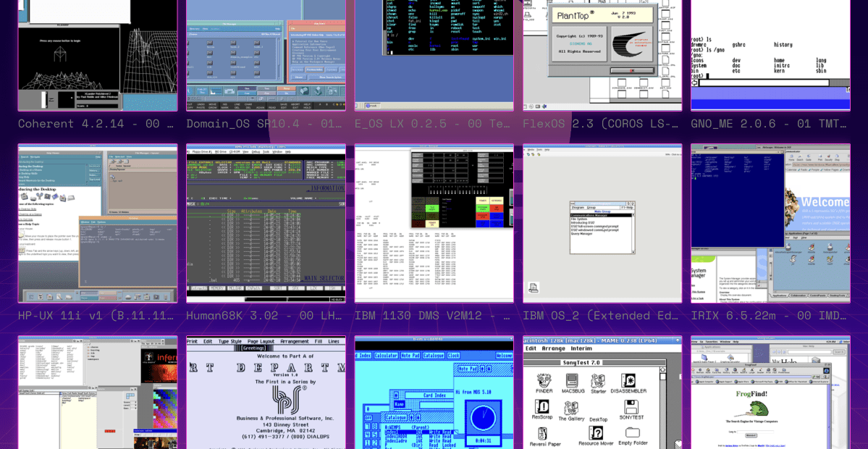Viewport: 868px width, 449px height.
Task: Open the Coherent 4.2.14 screenshot thumbnail
Action: [98, 55]
